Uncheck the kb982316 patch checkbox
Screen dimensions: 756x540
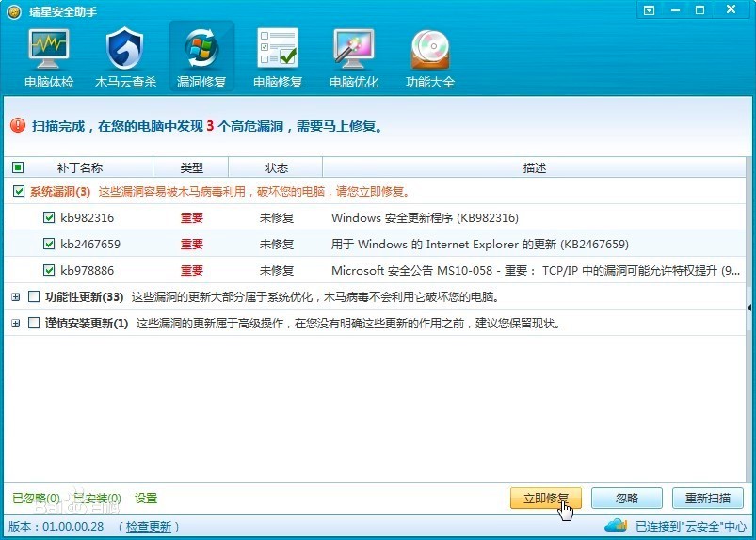pos(49,217)
